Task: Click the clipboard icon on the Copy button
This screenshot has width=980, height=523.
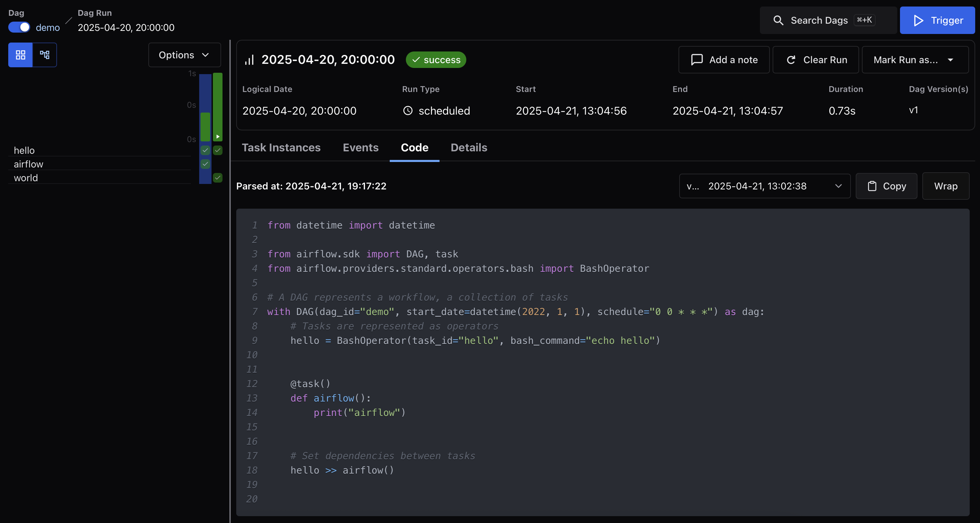Action: coord(871,186)
